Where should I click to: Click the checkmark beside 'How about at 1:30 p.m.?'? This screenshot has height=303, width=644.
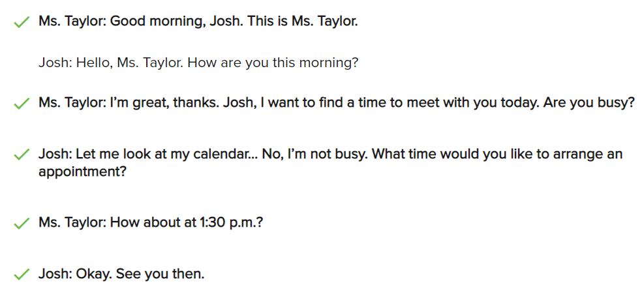coord(22,224)
